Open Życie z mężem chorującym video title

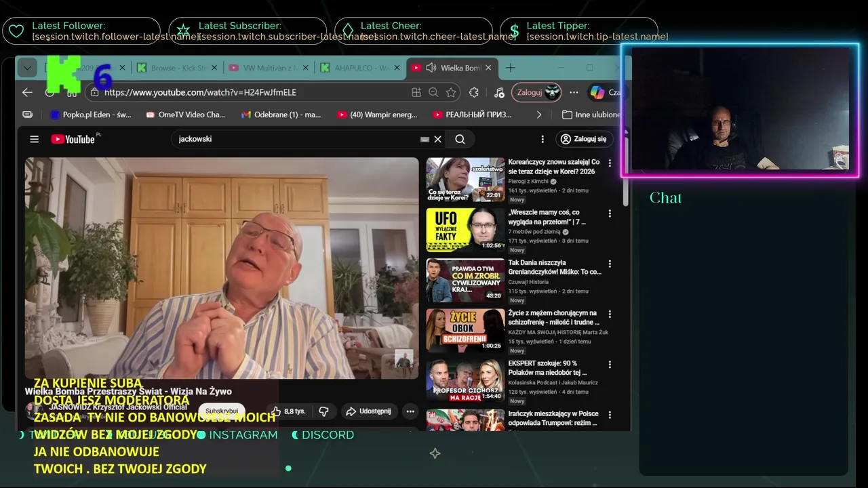554,318
